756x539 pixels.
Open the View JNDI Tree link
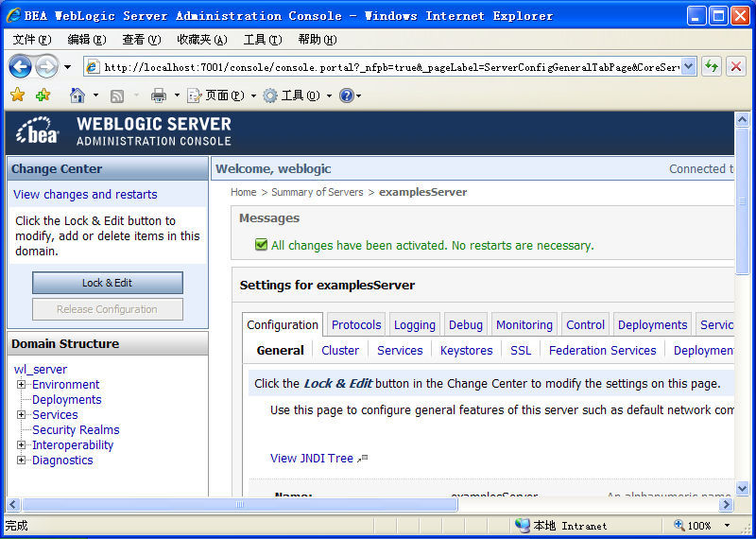pos(312,458)
